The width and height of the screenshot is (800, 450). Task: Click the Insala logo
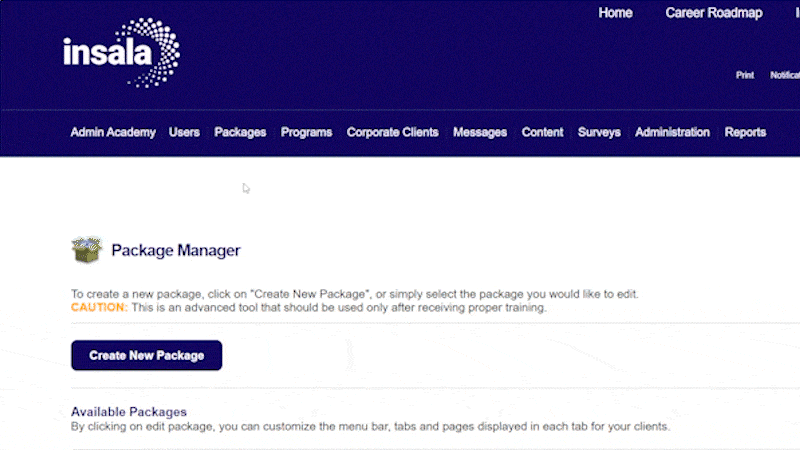tap(121, 53)
